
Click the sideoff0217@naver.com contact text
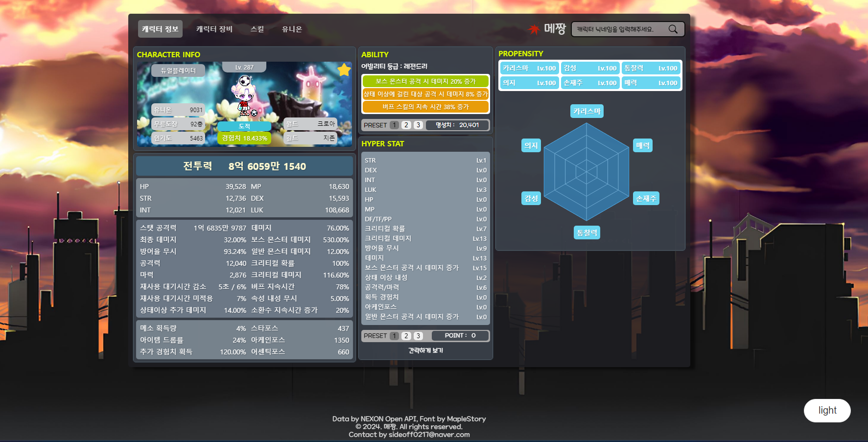429,435
